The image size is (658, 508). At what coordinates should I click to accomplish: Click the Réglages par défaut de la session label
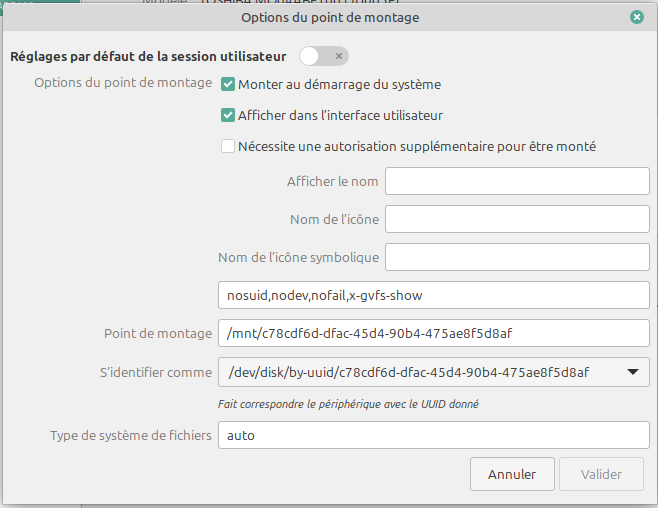point(148,56)
